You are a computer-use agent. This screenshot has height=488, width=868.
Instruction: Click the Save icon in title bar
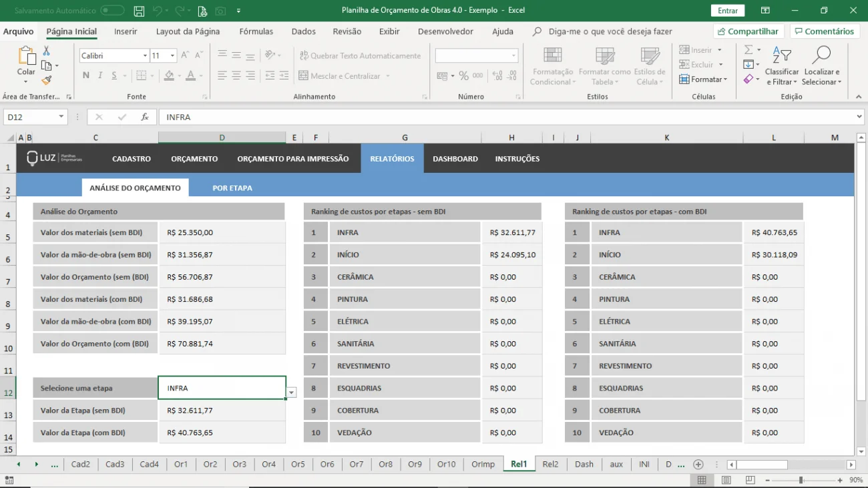139,11
